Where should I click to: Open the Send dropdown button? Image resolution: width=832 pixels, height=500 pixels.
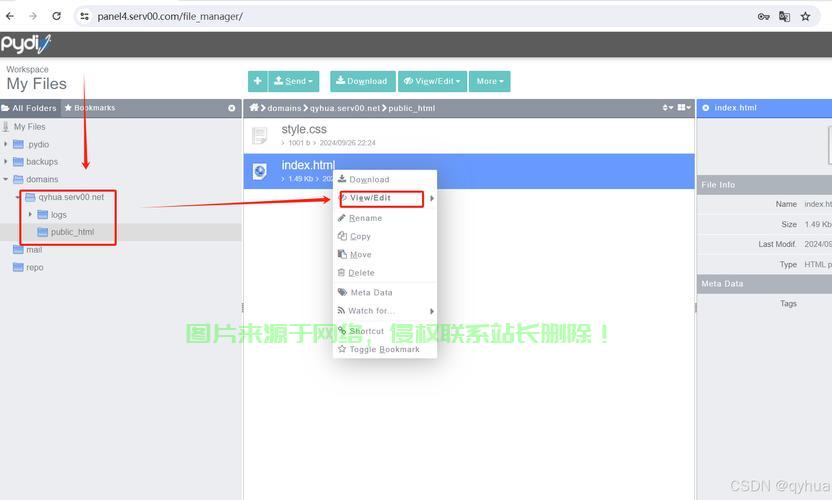tap(294, 81)
